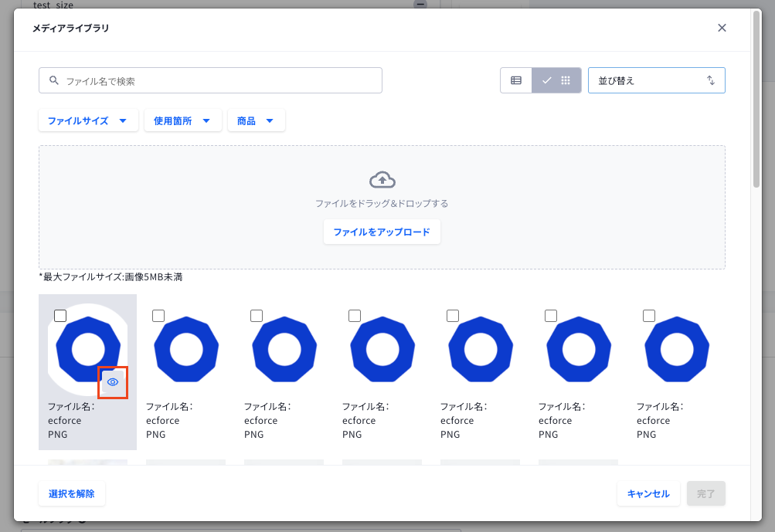Switch to grid view layout

click(x=556, y=80)
